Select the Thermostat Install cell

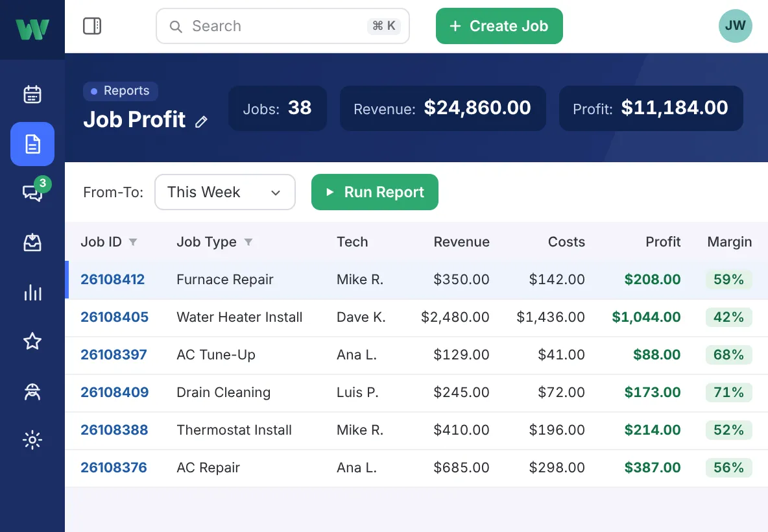(234, 430)
